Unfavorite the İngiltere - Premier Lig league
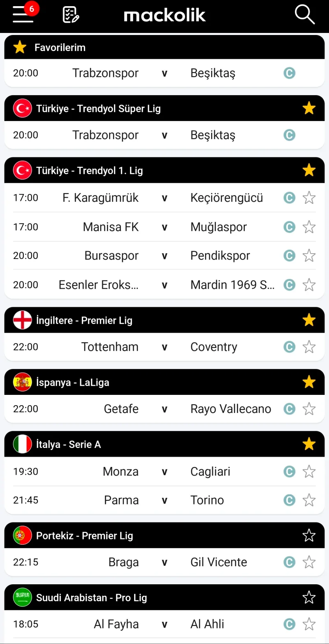This screenshot has height=644, width=329. click(309, 320)
